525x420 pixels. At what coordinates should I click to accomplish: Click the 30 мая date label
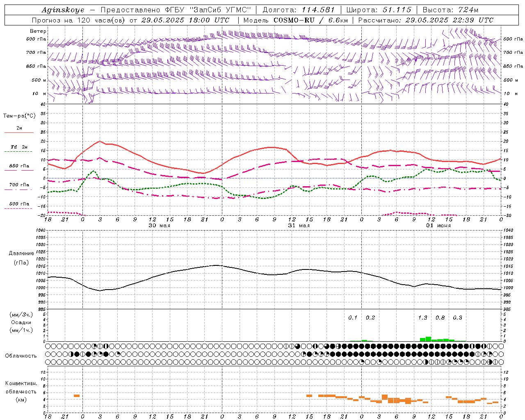tap(159, 226)
